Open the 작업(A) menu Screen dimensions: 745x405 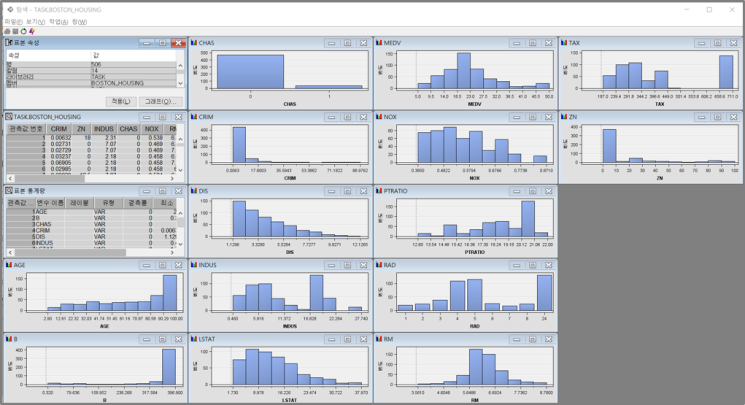click(x=58, y=22)
